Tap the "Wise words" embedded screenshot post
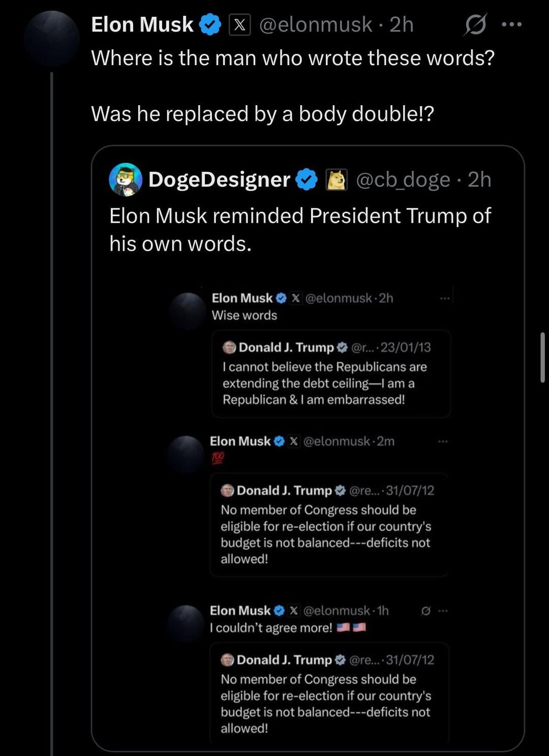This screenshot has height=756, width=549. 245,315
